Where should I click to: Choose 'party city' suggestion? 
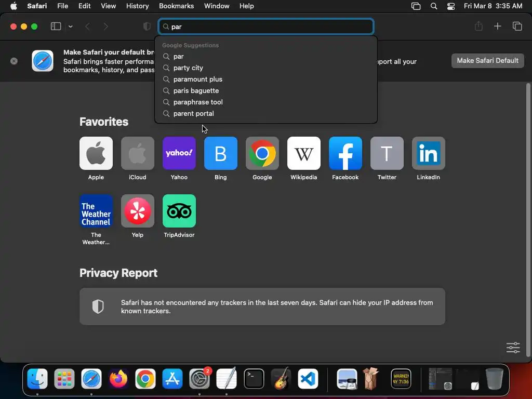pos(266,68)
